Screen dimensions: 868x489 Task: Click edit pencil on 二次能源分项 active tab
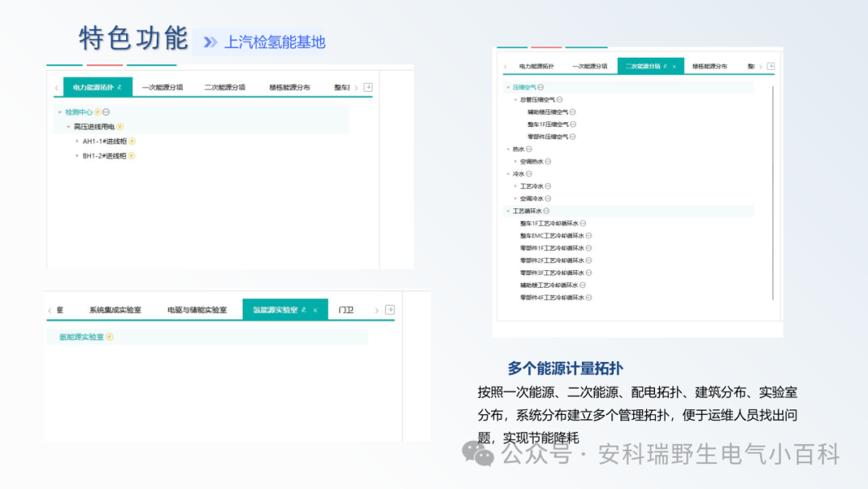coord(665,66)
